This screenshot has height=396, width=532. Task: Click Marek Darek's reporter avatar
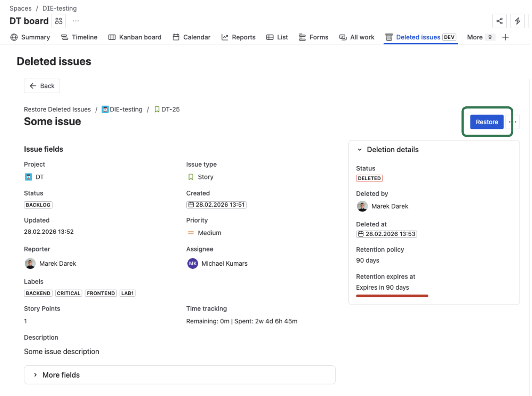(x=30, y=264)
